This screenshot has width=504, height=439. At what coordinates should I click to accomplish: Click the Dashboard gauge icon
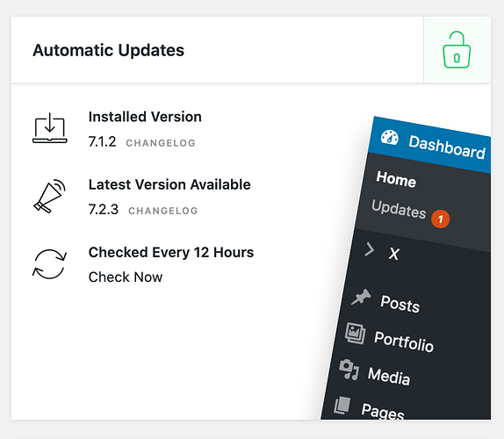click(x=390, y=138)
